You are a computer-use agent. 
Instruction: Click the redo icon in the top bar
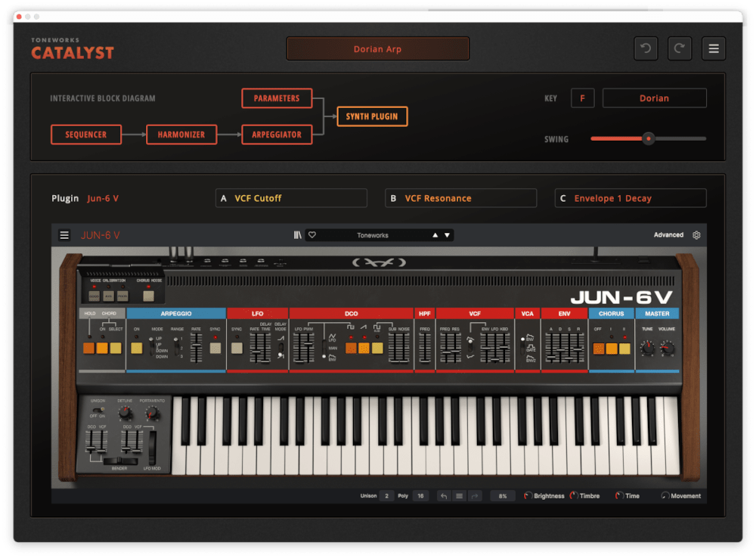coord(679,48)
